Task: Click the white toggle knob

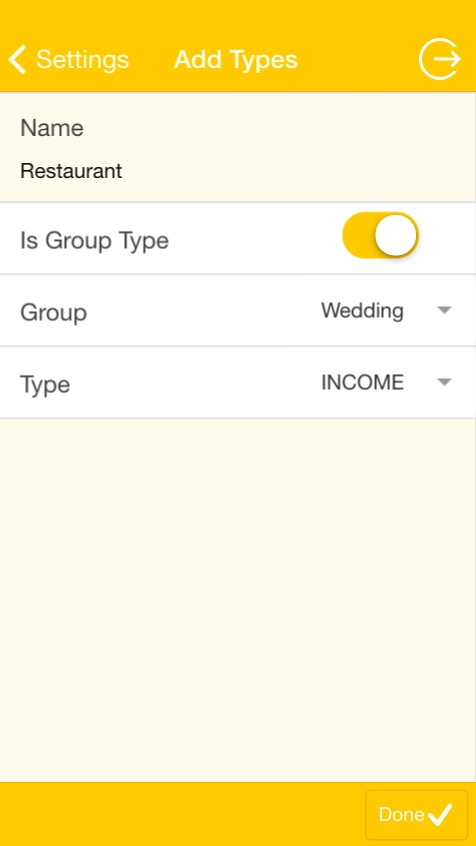Action: pos(396,235)
